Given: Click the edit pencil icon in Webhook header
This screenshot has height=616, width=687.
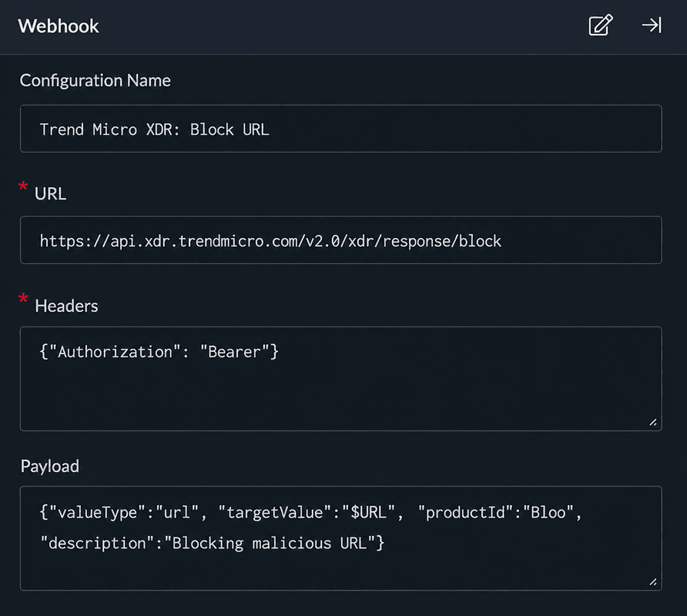Looking at the screenshot, I should click(x=600, y=25).
